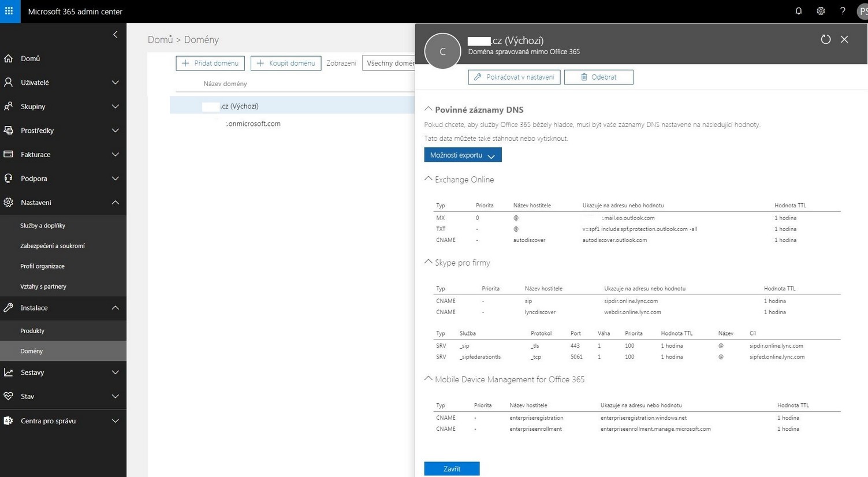Select Domény menu item
The image size is (868, 477).
coord(63,351)
